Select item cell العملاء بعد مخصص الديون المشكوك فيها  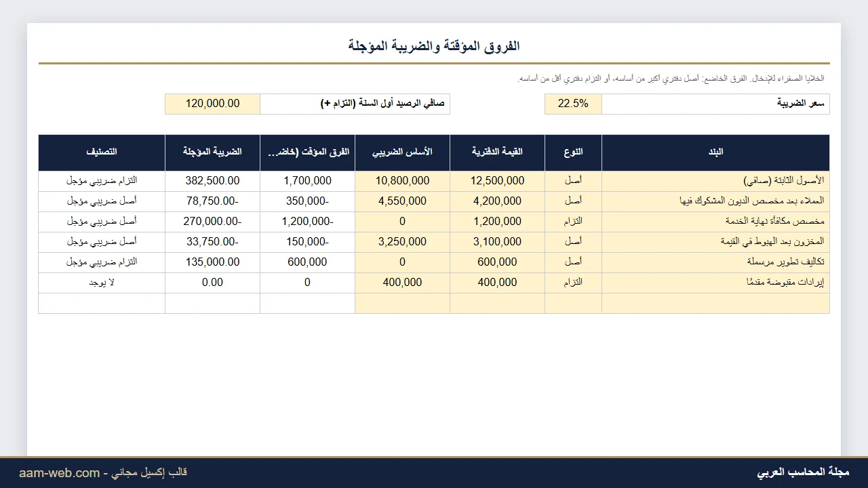(x=715, y=201)
